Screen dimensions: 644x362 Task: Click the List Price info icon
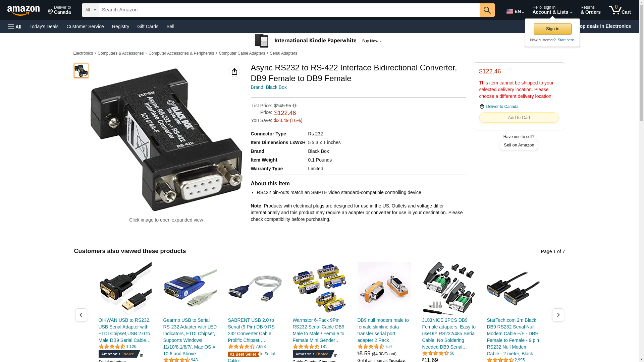[294, 106]
